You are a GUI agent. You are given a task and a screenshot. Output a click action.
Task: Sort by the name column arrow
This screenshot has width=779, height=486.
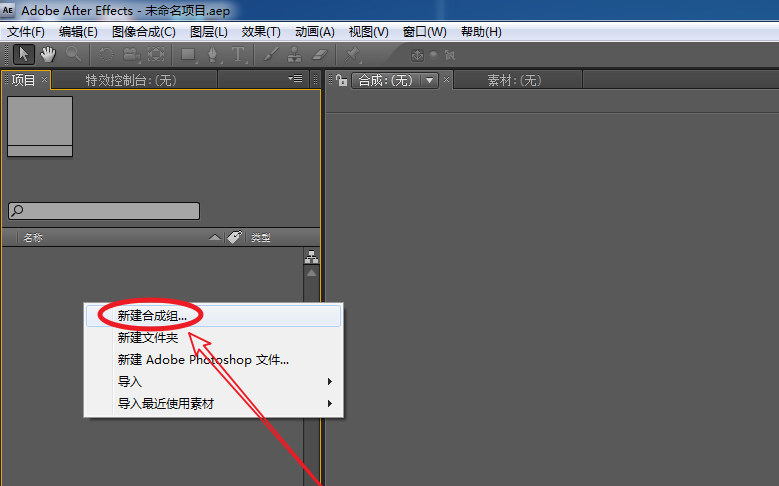215,238
